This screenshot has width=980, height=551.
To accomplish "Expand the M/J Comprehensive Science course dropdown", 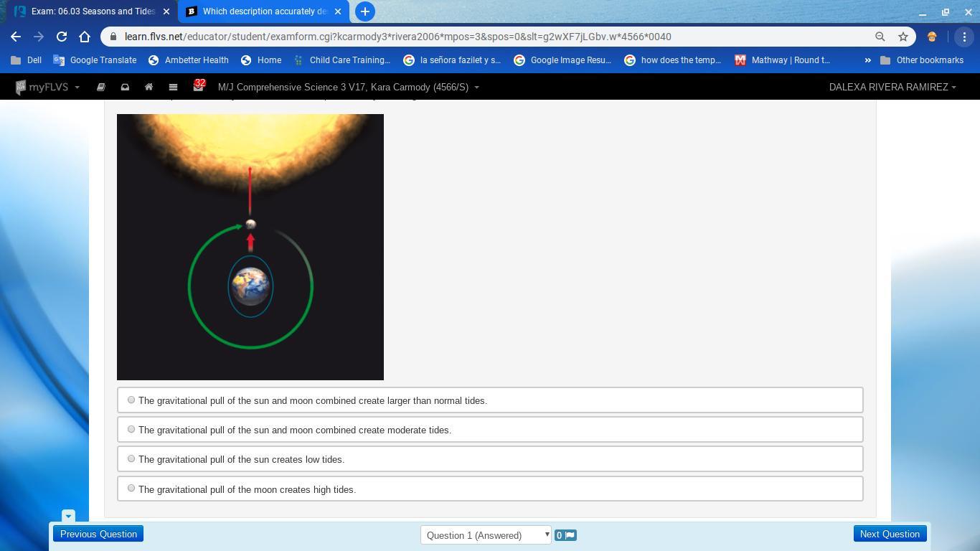I will [349, 87].
